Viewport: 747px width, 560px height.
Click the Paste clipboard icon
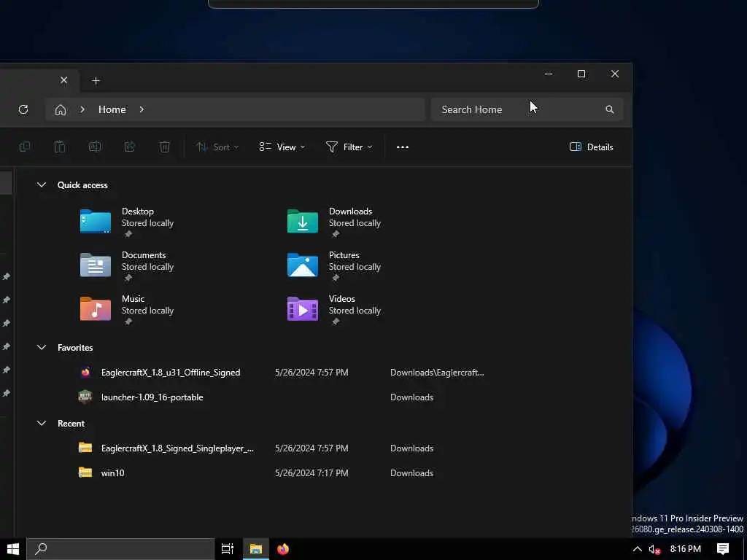60,147
